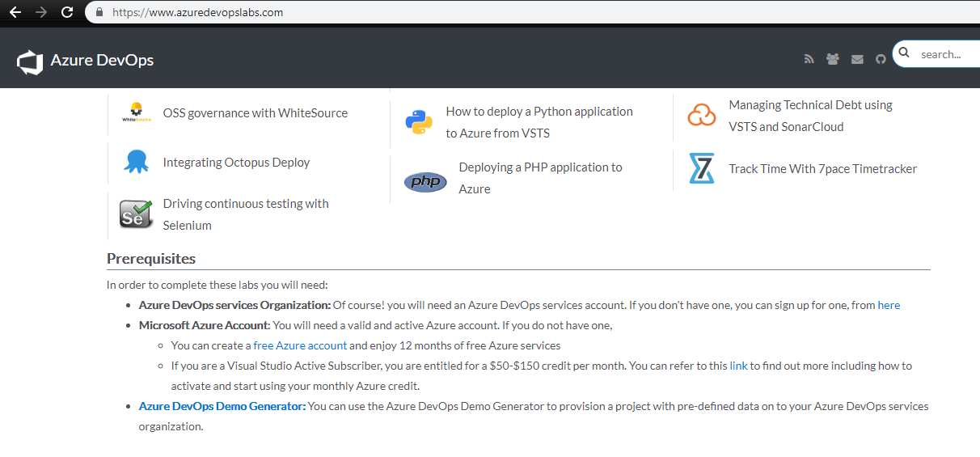Click the PHP logo icon

425,182
